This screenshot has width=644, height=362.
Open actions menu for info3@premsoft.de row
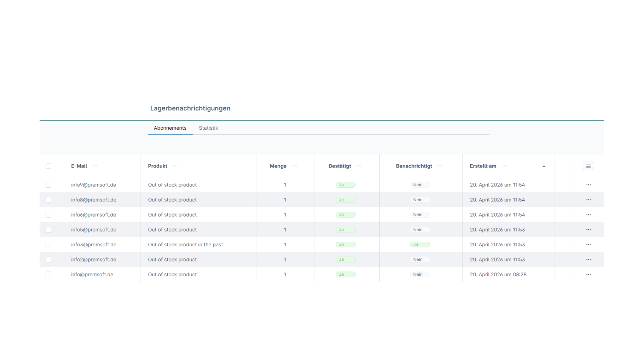point(588,245)
